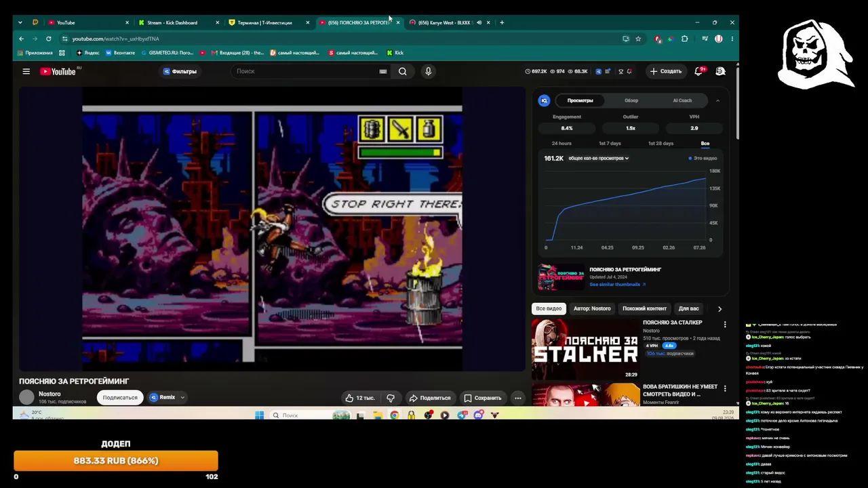The width and height of the screenshot is (868, 488).
Task: Switch to the Просмотры tab
Action: click(x=580, y=100)
